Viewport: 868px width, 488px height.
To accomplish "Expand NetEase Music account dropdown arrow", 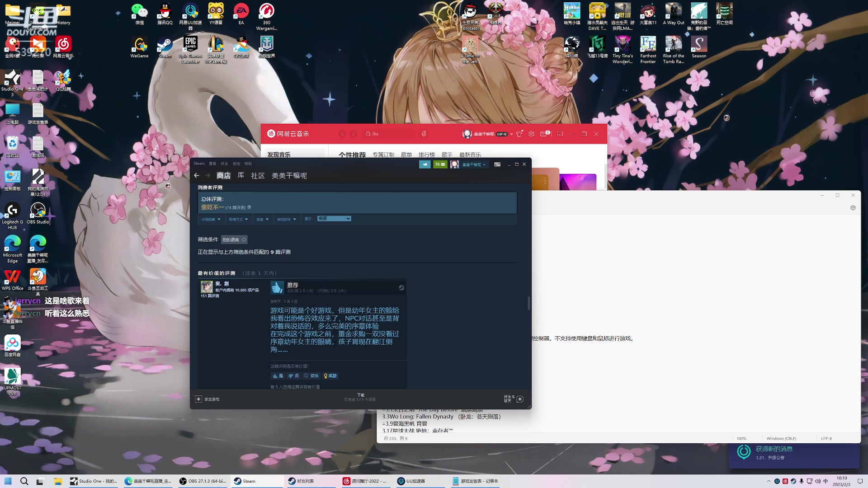I will pyautogui.click(x=511, y=134).
